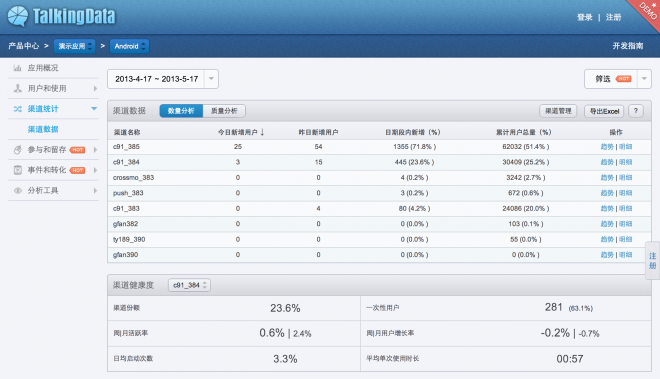Click 明细 link for push_383
Screen dimensions: 660x379
(x=625, y=193)
